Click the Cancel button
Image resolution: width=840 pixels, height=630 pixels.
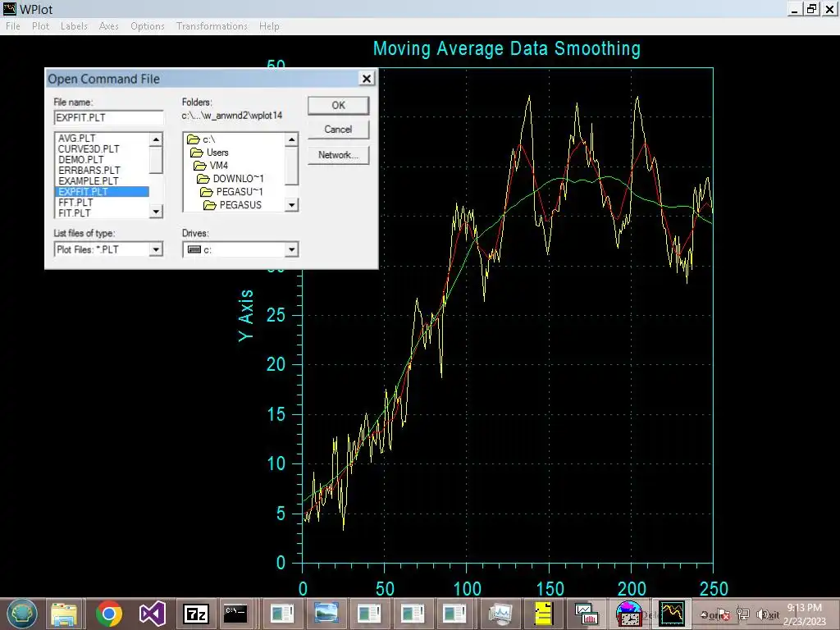click(x=338, y=130)
